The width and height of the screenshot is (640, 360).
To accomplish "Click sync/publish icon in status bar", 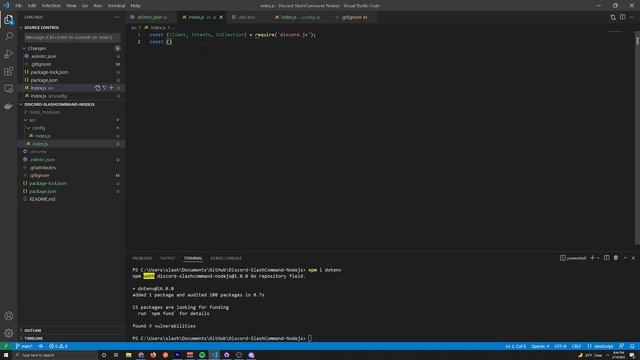I will coord(41,346).
